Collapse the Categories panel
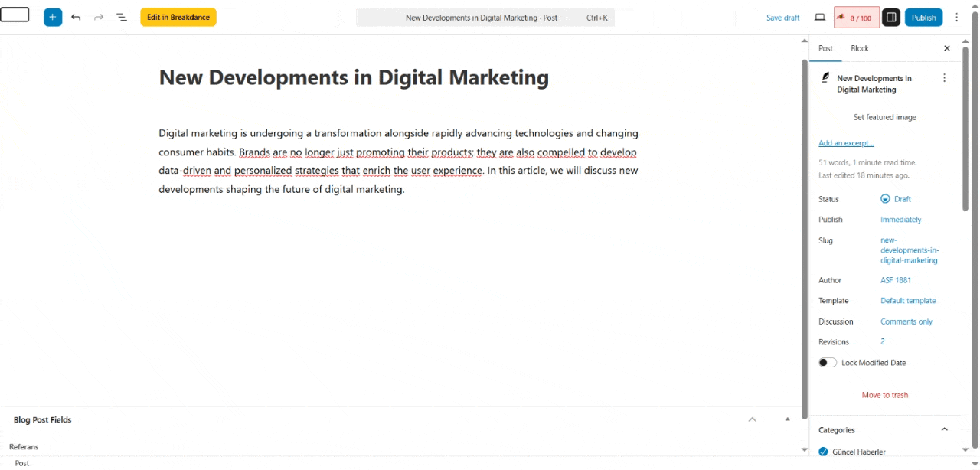Screen dimensions: 980x470 pyautogui.click(x=944, y=429)
